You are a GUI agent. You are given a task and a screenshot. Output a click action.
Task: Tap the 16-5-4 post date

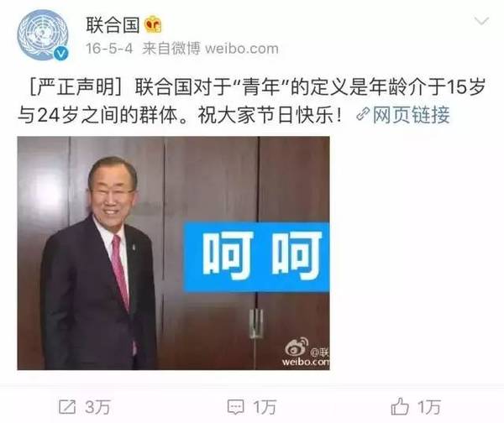tap(109, 49)
